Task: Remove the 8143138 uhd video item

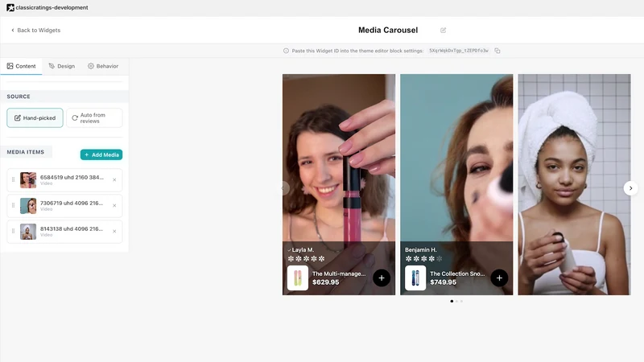Action: (x=114, y=232)
